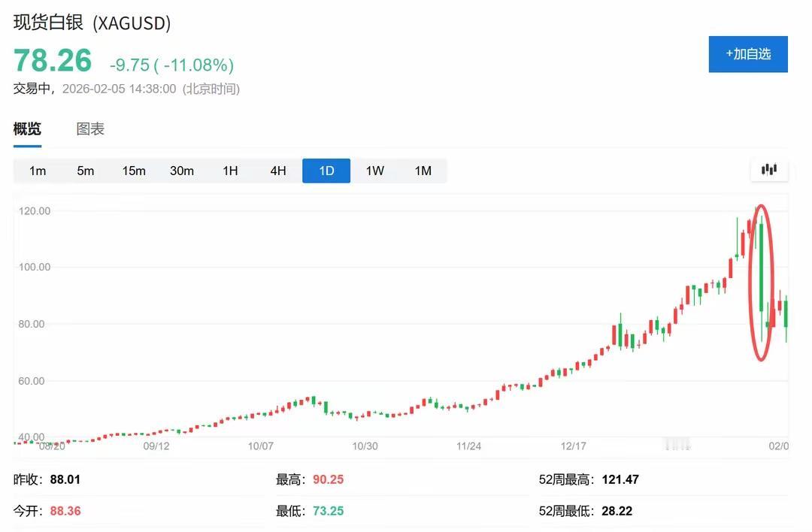Switch to the 图表 tab
The height and width of the screenshot is (532, 812).
point(89,128)
